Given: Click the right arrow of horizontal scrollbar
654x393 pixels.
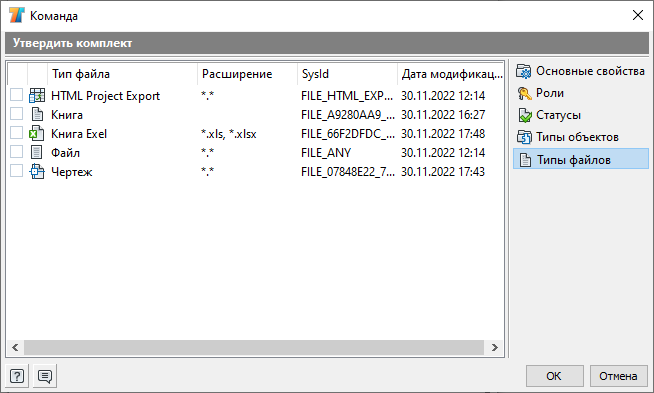Looking at the screenshot, I should click(495, 348).
